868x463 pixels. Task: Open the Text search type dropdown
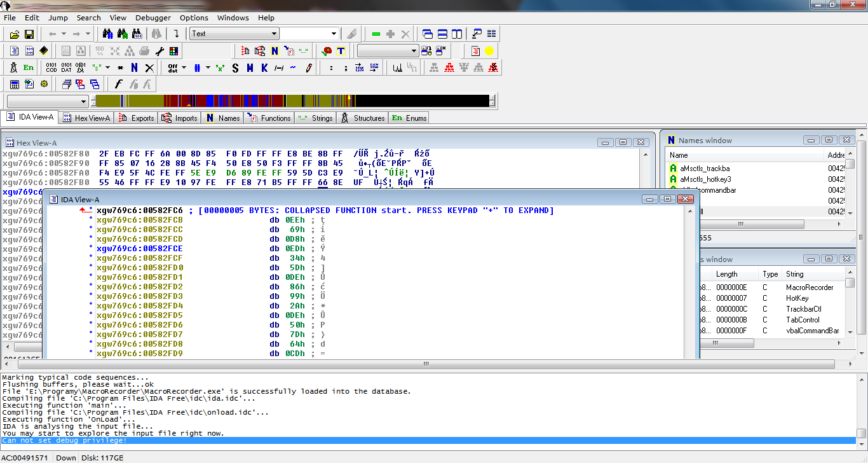pyautogui.click(x=275, y=34)
